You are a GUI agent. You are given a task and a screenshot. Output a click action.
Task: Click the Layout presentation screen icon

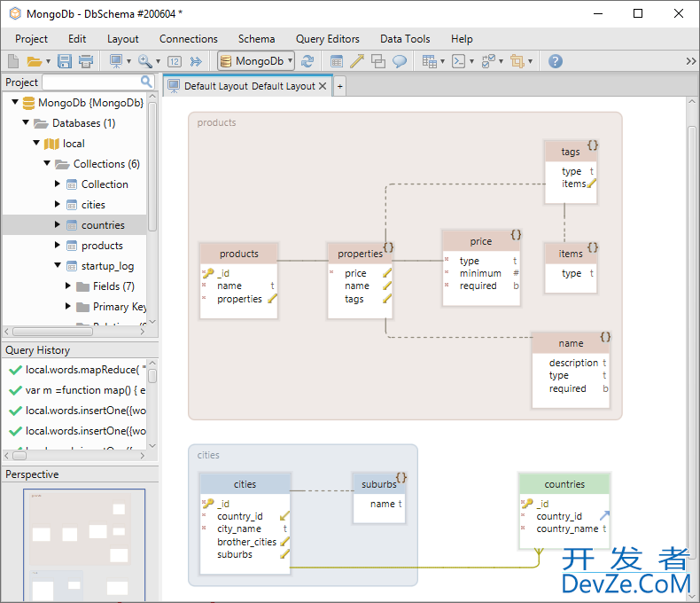[116, 61]
